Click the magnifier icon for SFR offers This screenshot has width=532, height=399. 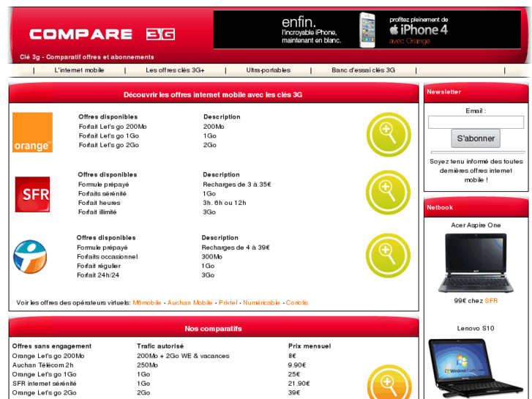point(388,193)
